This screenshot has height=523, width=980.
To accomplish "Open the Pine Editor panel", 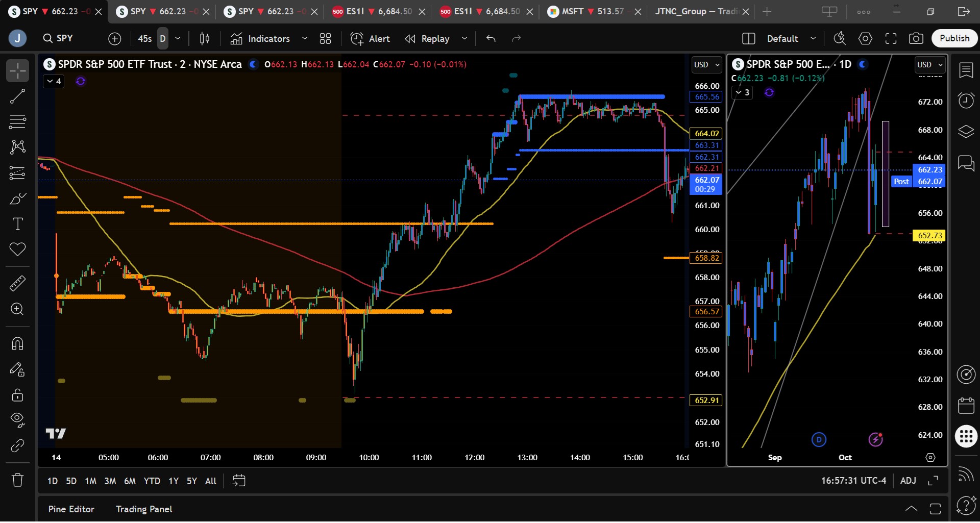I will pyautogui.click(x=71, y=509).
